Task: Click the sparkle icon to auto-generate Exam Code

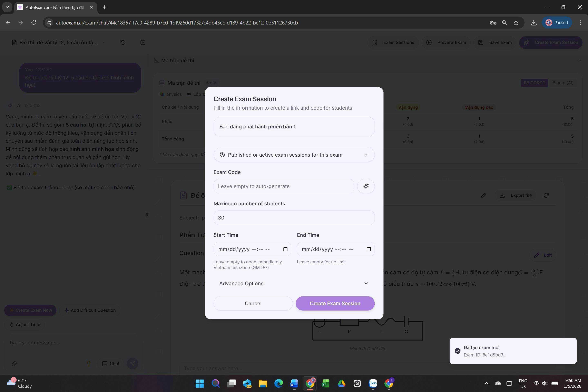Action: coord(366,186)
